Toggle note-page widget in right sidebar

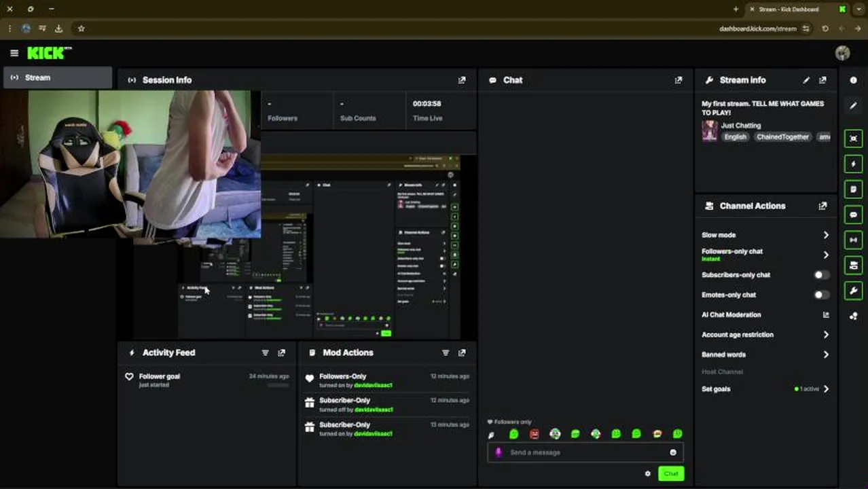(854, 189)
